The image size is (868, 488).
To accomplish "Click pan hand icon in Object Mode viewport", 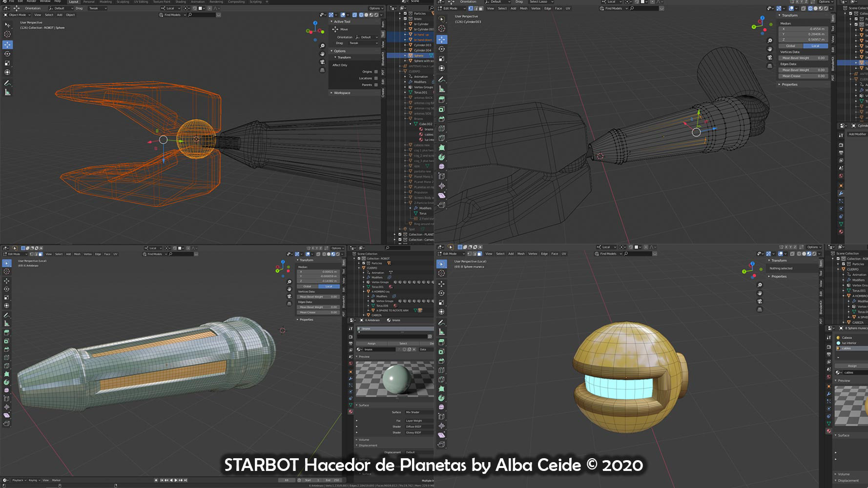I will 322,54.
